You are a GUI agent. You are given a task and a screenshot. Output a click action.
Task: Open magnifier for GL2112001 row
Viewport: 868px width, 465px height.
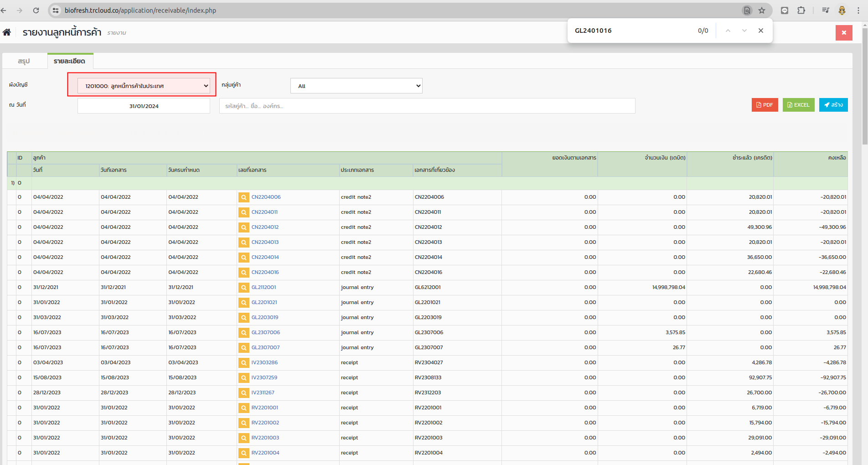[x=244, y=288]
